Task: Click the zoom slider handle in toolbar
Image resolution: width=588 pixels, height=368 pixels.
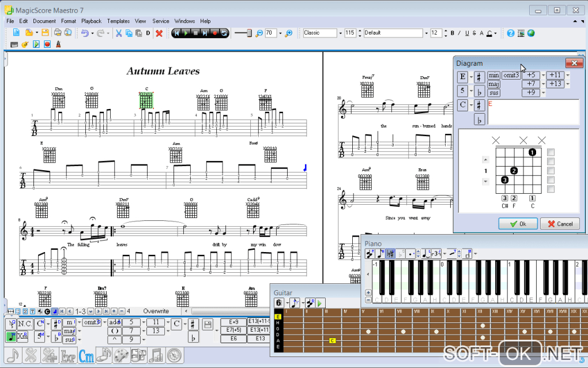Action: (x=249, y=33)
